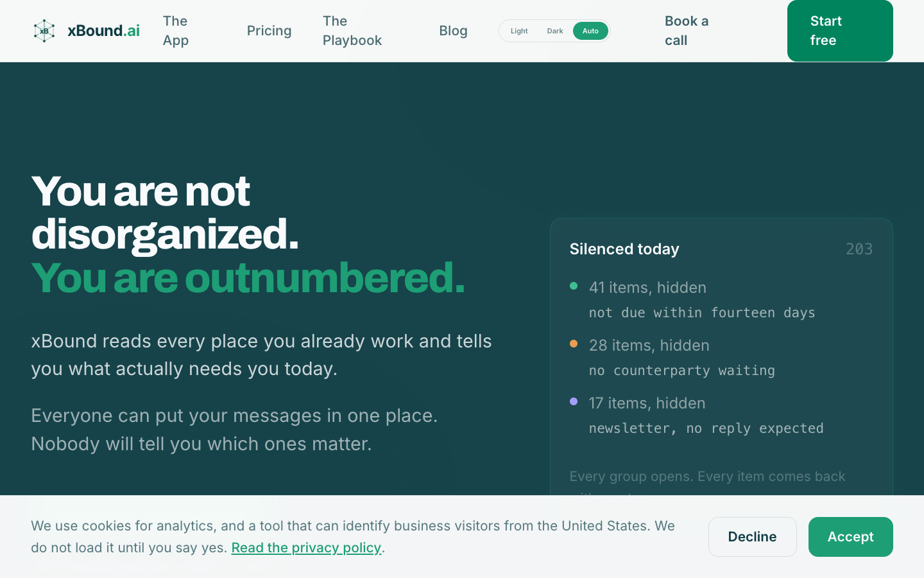This screenshot has height=578, width=924.
Task: Select the Auto theme option
Action: [x=590, y=31]
